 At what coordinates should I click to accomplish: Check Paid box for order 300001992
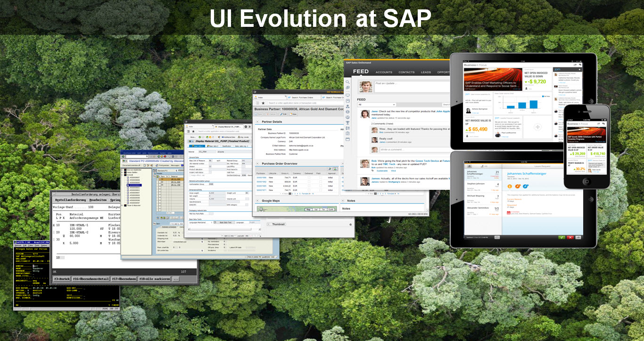[x=321, y=182]
